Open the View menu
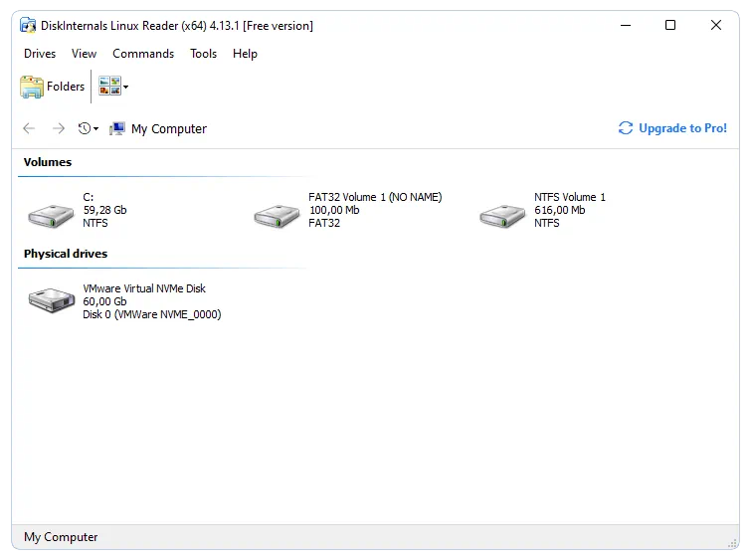 [x=84, y=54]
